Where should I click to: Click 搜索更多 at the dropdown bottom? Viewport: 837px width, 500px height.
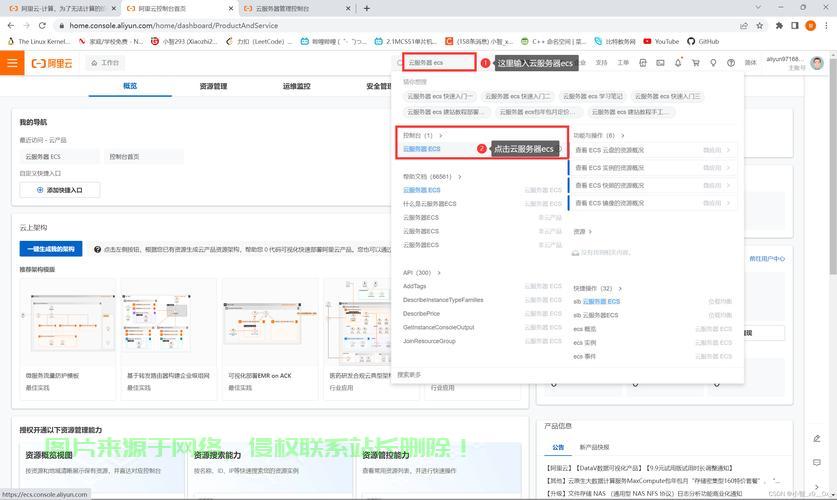click(x=409, y=375)
